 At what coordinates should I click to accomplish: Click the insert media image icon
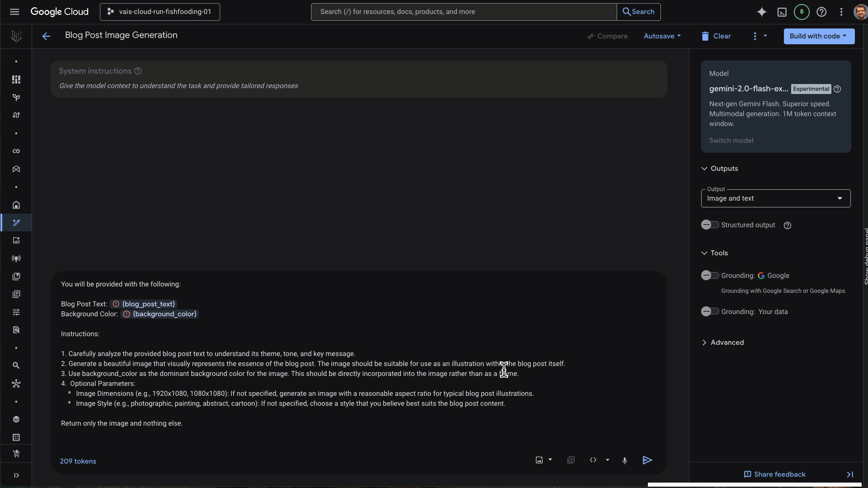pyautogui.click(x=539, y=460)
